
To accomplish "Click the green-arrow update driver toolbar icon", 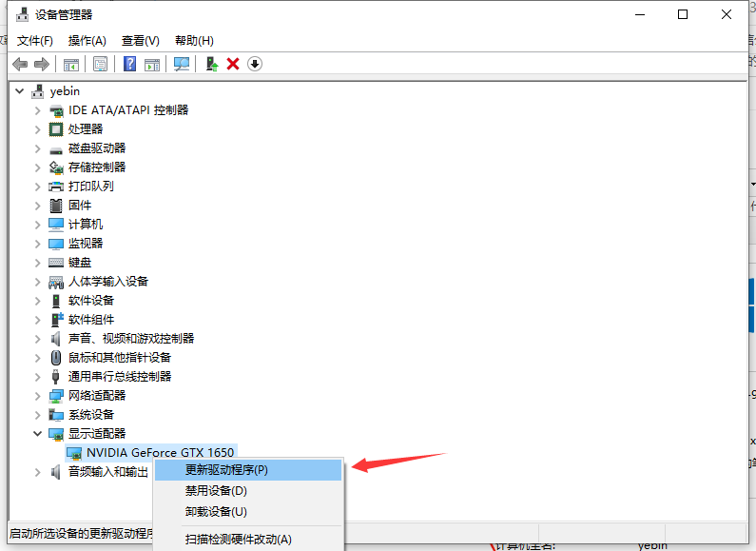I will pos(211,64).
